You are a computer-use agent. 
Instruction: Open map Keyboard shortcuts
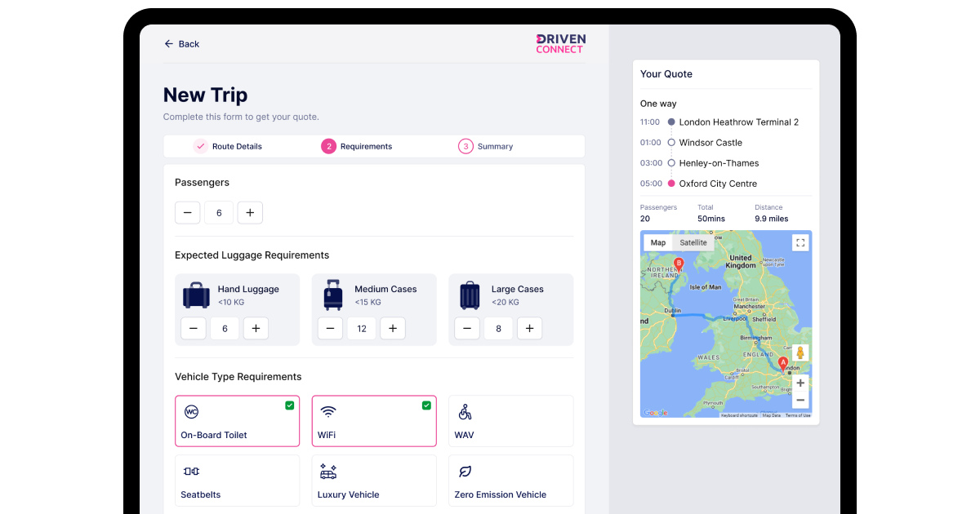[x=739, y=415]
